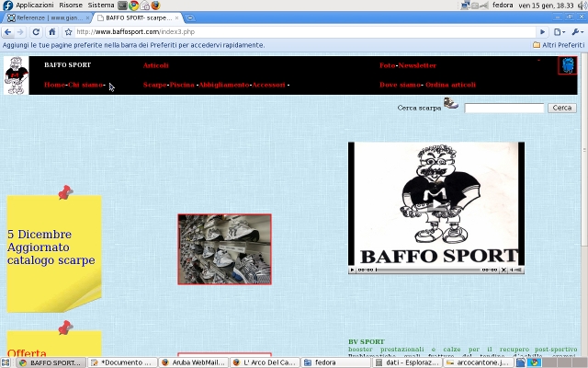Open the Risorse menu

(71, 6)
